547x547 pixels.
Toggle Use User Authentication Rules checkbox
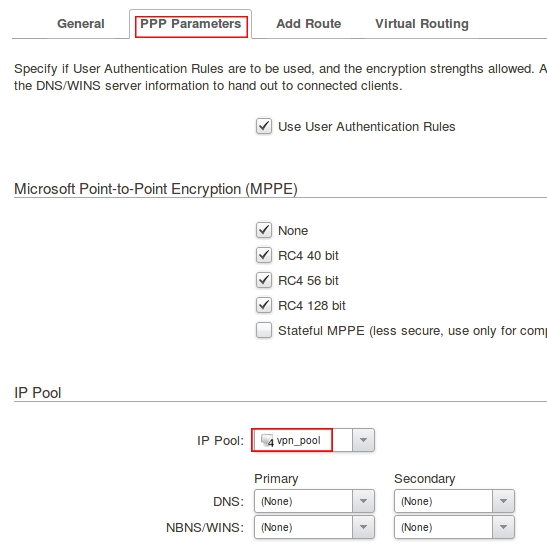click(264, 126)
